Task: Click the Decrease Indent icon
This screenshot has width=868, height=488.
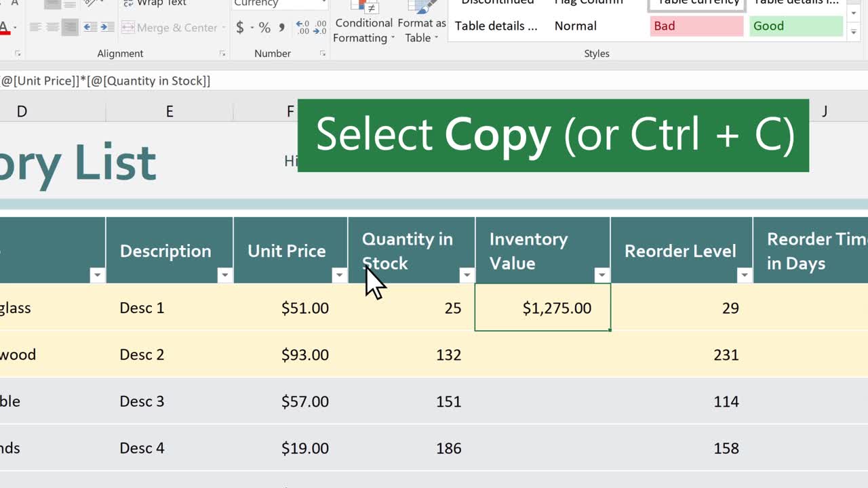Action: (90, 28)
